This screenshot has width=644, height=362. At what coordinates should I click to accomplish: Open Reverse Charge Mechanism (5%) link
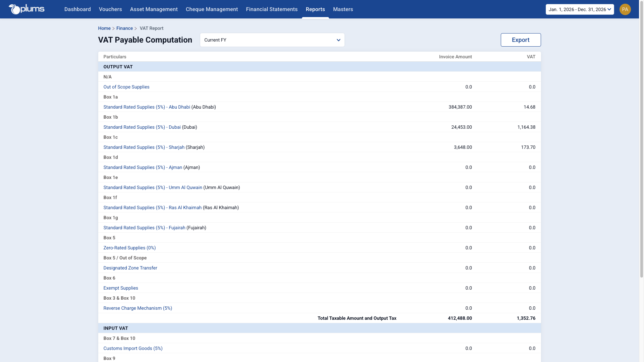pos(138,308)
